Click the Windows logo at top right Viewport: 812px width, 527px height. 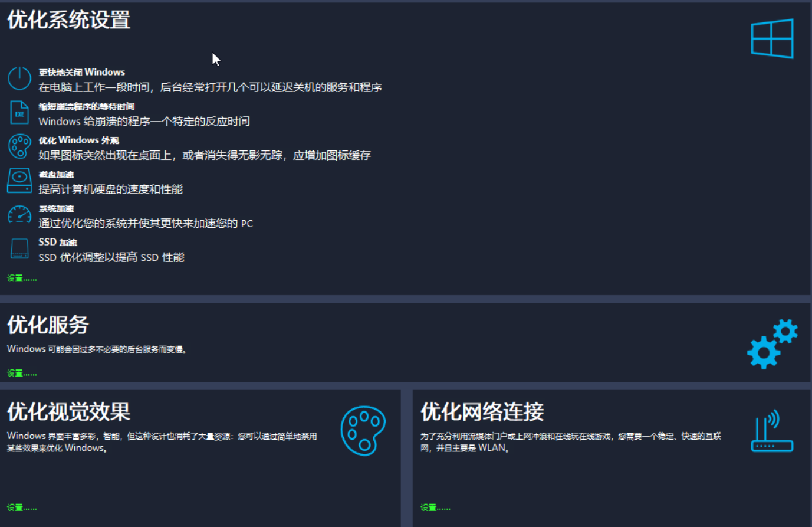click(x=773, y=37)
